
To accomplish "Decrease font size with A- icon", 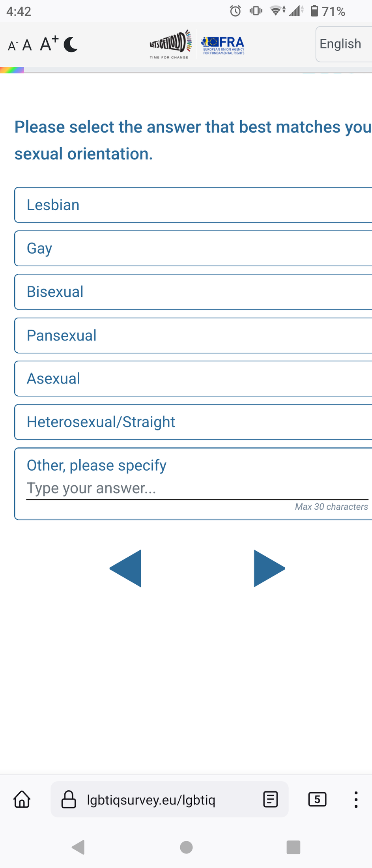I will coord(13,46).
